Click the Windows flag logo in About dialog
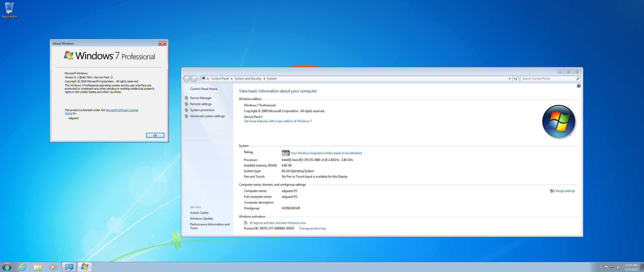 [x=68, y=55]
